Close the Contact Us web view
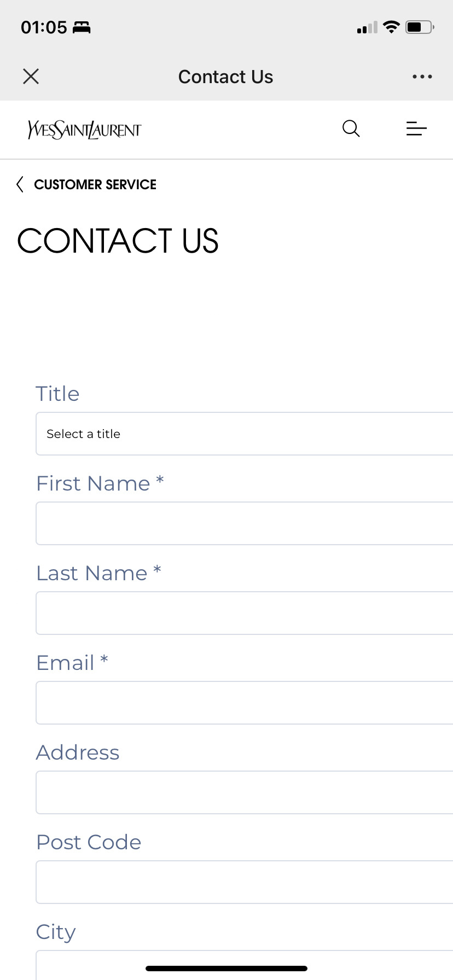Screen dimensions: 453x980 pos(31,77)
